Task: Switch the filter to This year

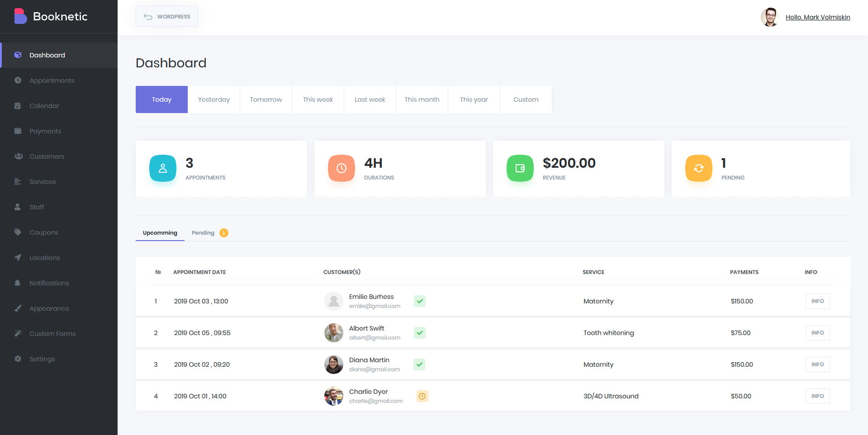Action: click(474, 99)
